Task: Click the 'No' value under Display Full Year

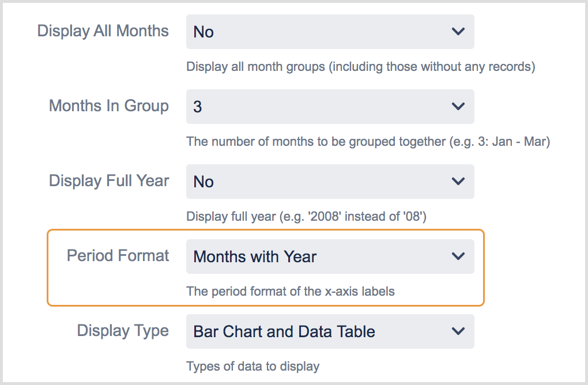Action: [x=202, y=182]
